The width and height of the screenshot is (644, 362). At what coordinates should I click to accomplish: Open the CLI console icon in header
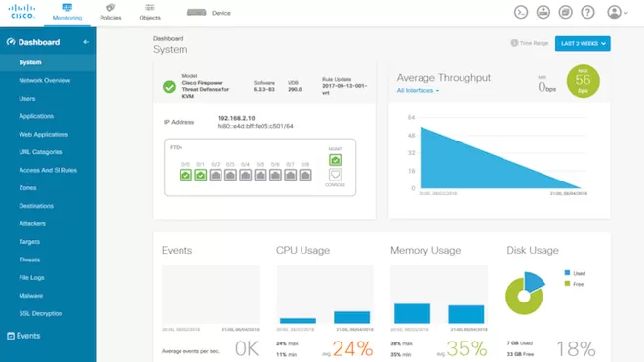point(521,13)
